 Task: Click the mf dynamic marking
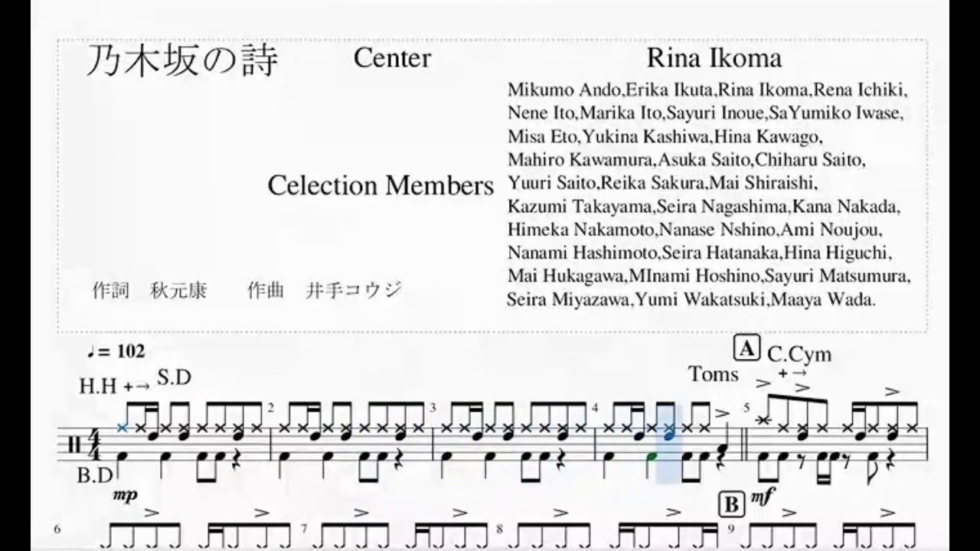click(761, 497)
